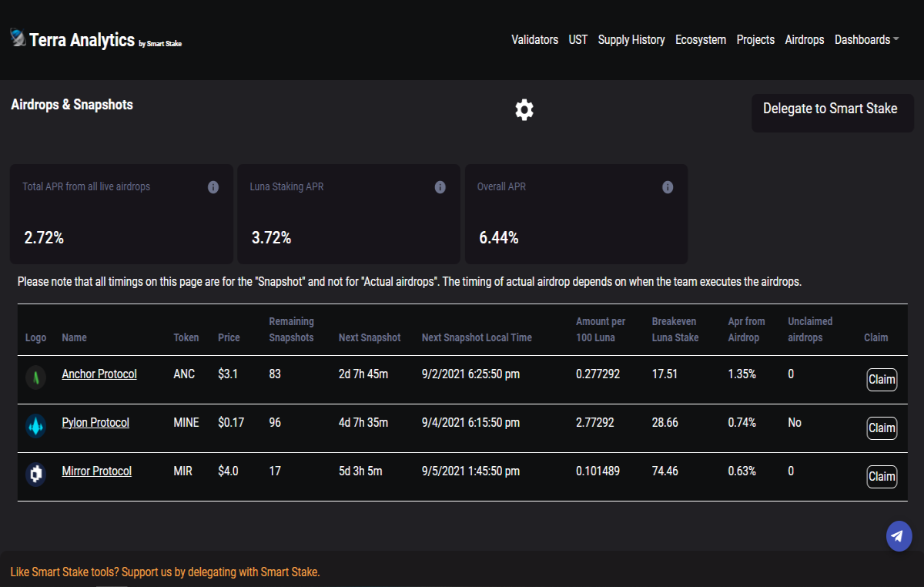Open the Ecosystem menu item
This screenshot has height=587, width=924.
point(701,39)
